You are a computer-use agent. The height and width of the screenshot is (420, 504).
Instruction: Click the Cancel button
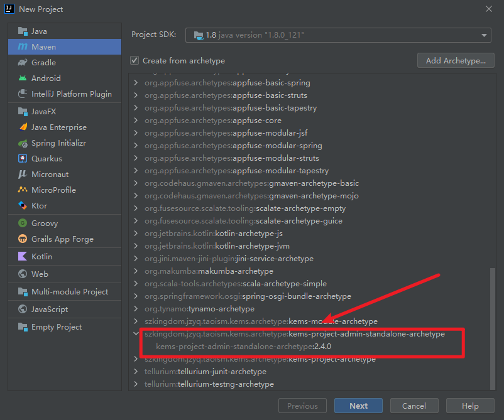[x=414, y=406]
